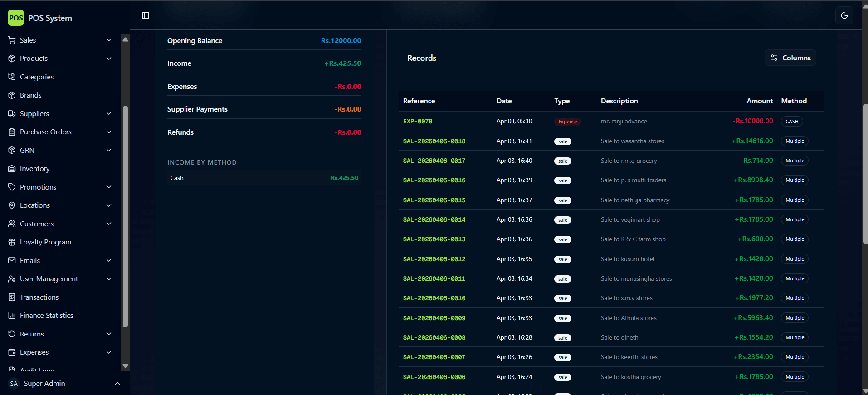Click the Finance Statistics chart icon
Image resolution: width=868 pixels, height=395 pixels.
[12, 316]
